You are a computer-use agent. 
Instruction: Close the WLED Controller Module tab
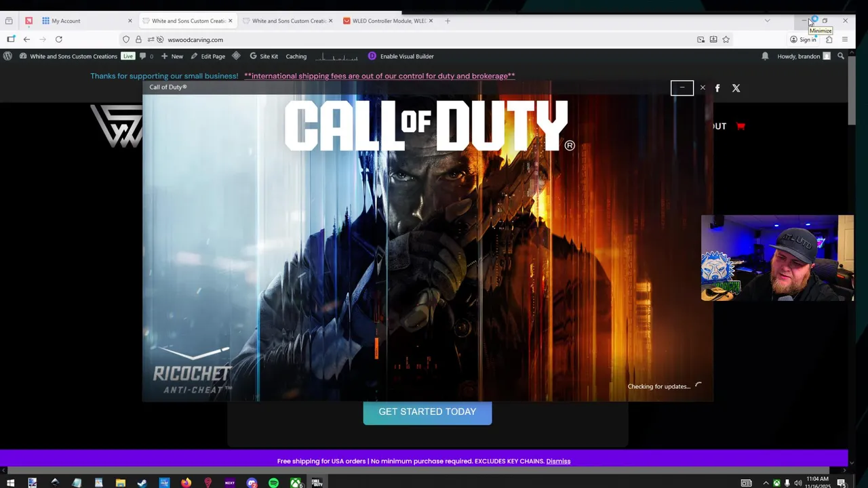pos(431,21)
